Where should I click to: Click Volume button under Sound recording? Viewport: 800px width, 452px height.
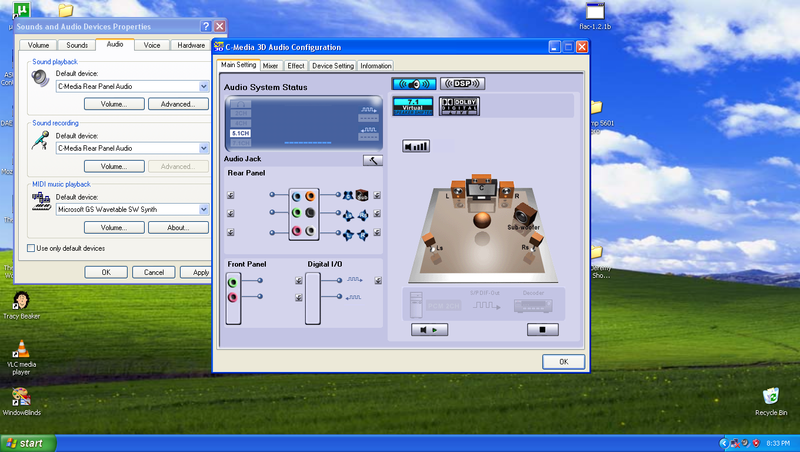click(x=114, y=166)
